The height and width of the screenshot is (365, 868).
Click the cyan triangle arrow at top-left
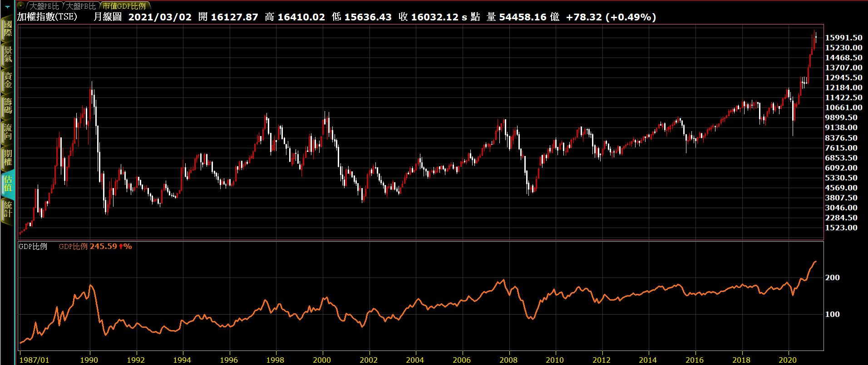(7, 7)
